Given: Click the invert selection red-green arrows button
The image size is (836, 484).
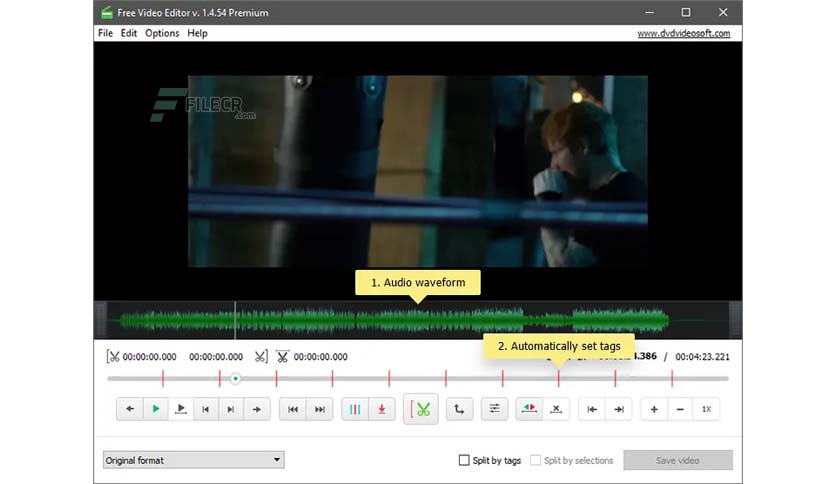Looking at the screenshot, I should 529,409.
